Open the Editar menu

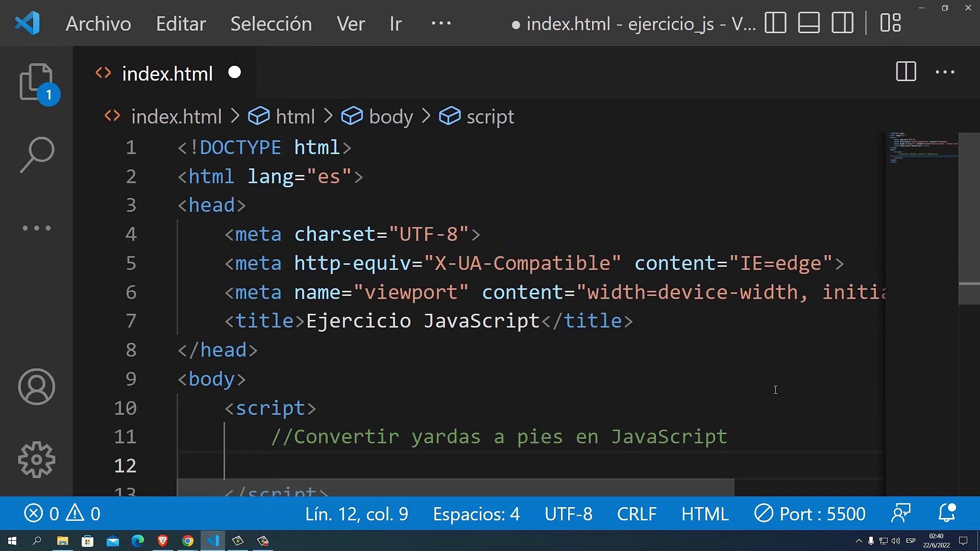181,23
